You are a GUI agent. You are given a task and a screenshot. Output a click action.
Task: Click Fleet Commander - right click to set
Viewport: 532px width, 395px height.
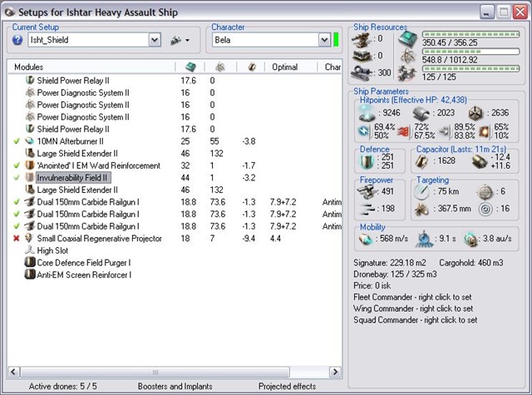(412, 297)
